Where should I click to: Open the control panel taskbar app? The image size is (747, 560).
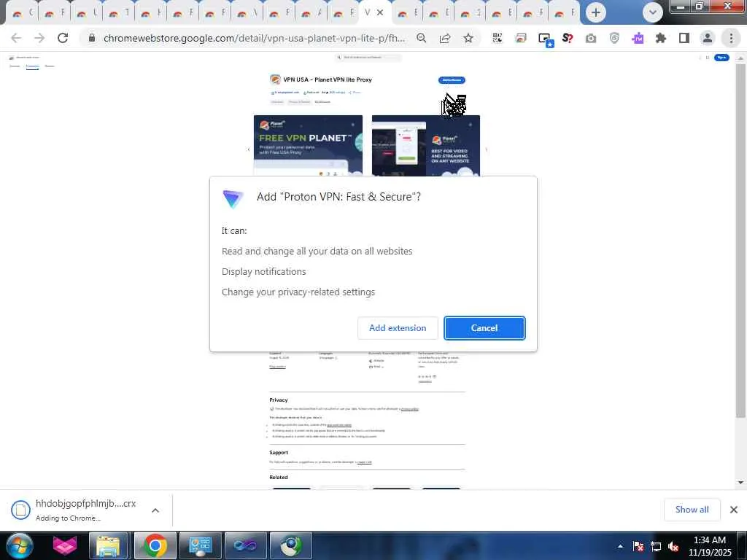point(200,545)
